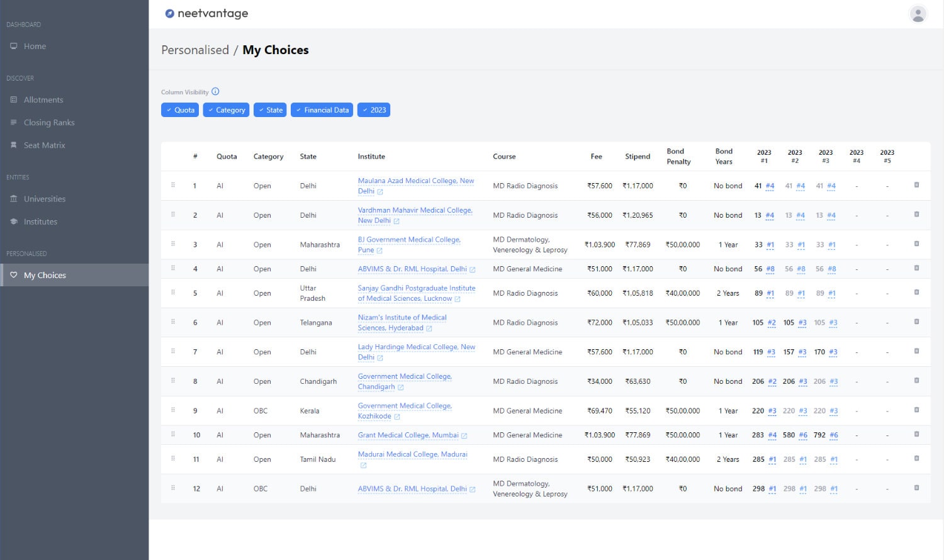Click the Institute column header

coord(371,157)
